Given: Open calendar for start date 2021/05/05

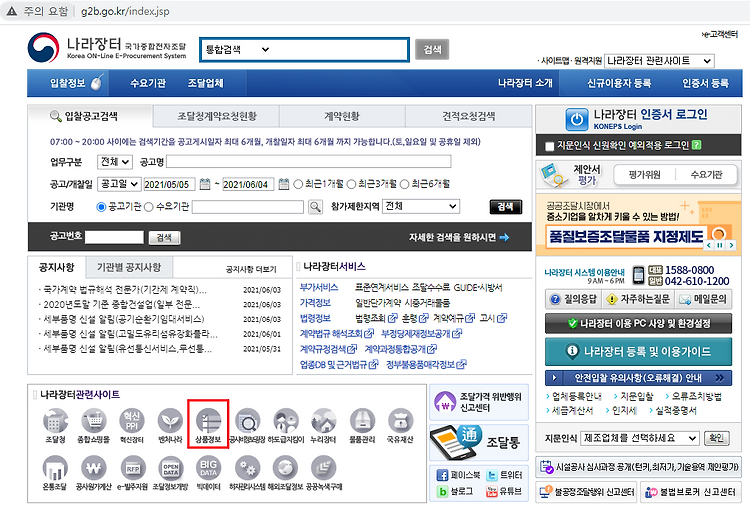Looking at the screenshot, I should click(205, 184).
